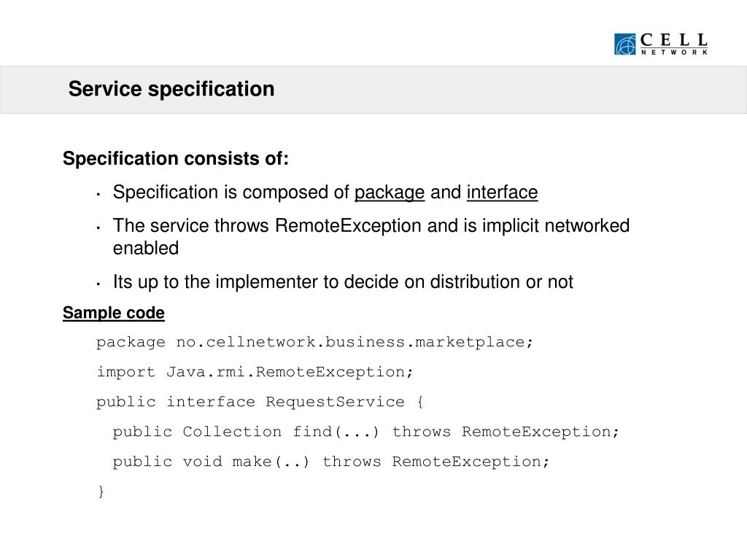The height and width of the screenshot is (560, 747).
Task: Click the word 'RequestService' in the code
Action: click(x=335, y=402)
